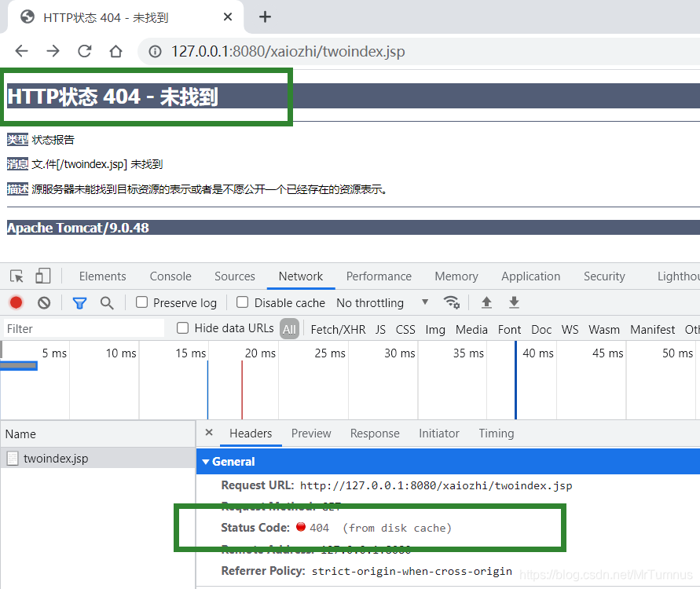This screenshot has width=700, height=589.
Task: Open the Initiator tab of request
Action: tap(439, 434)
